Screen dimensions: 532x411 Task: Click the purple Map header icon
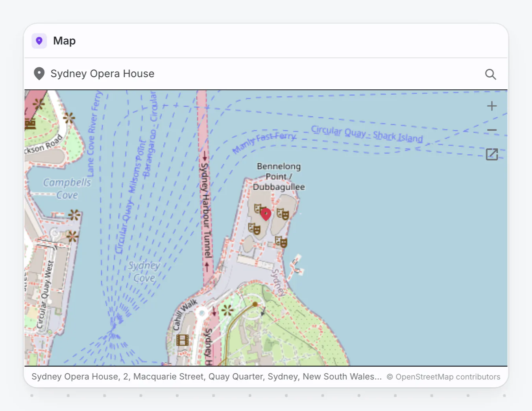coord(39,41)
